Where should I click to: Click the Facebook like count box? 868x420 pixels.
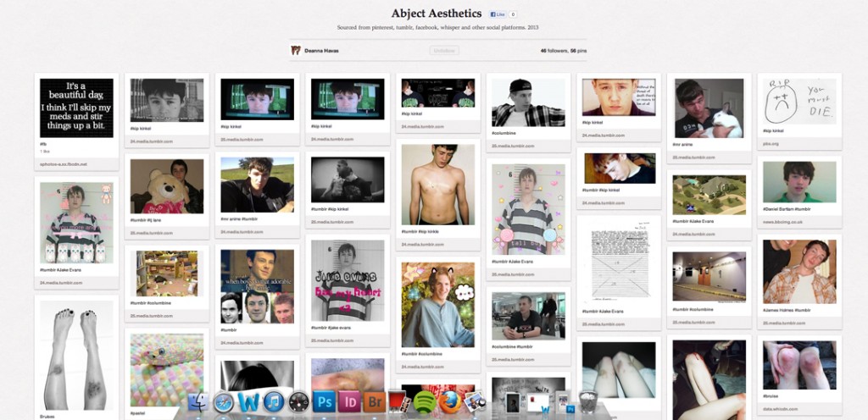click(513, 14)
